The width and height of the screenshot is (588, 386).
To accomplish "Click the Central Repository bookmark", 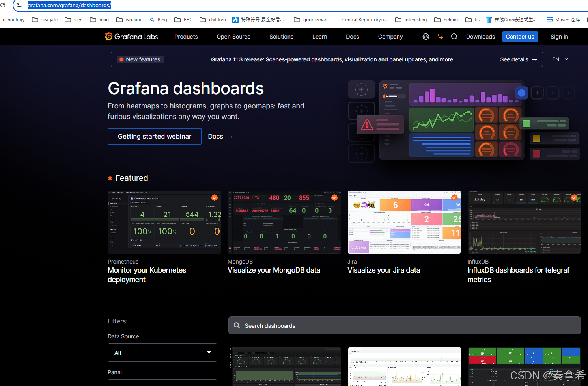I will [x=365, y=20].
